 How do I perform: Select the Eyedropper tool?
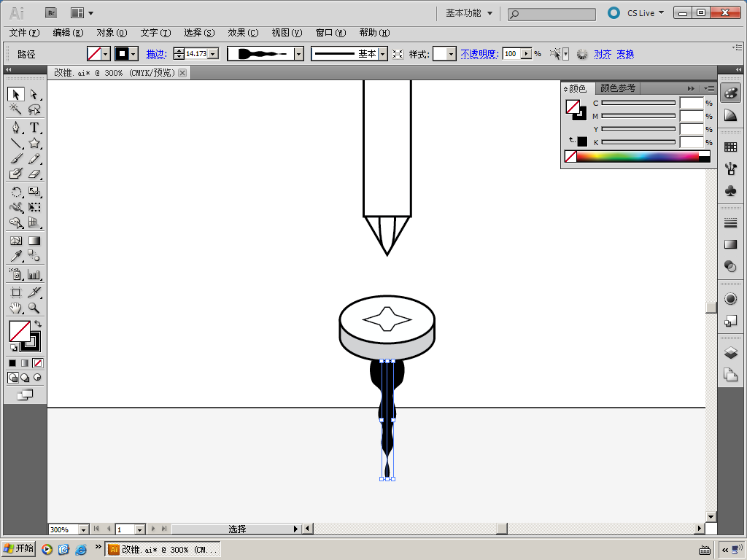coord(15,256)
